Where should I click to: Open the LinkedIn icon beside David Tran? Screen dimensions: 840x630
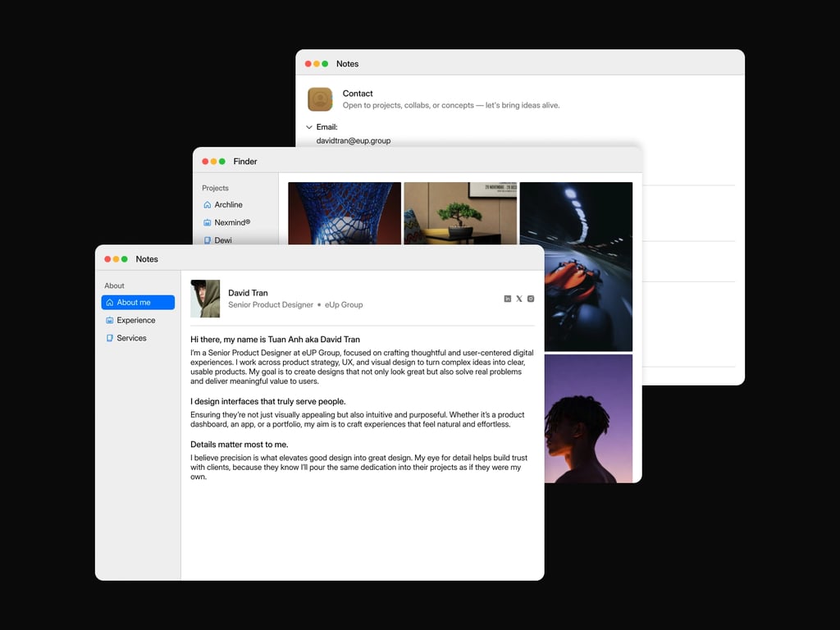pos(507,299)
